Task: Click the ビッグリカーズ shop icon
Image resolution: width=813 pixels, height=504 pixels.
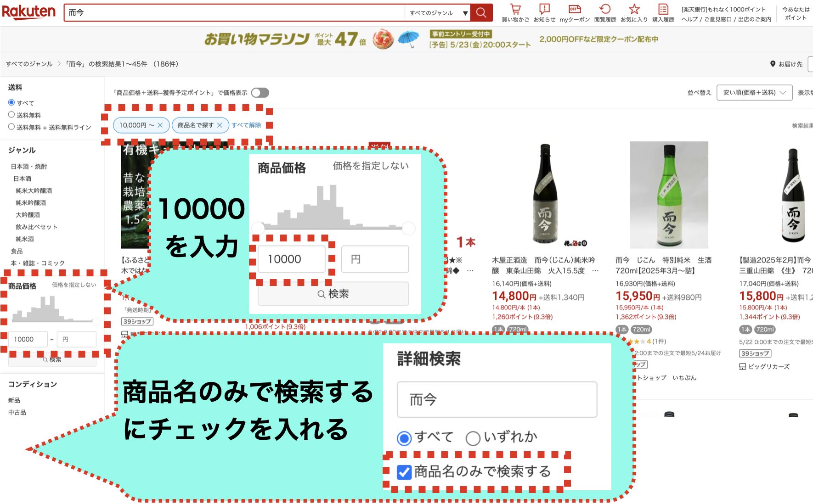Action: point(742,366)
